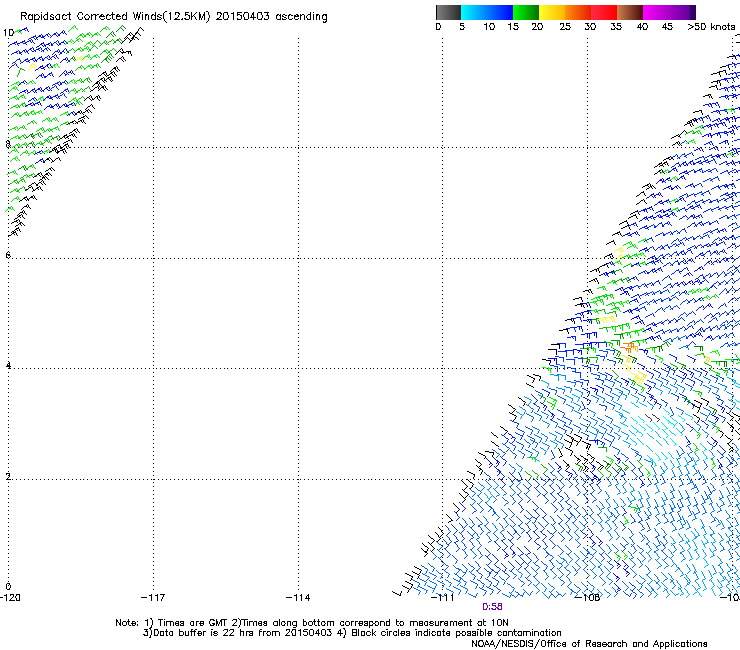This screenshot has width=740, height=650.
Task: Click the green 15–20 knots legend swatch
Action: point(526,12)
